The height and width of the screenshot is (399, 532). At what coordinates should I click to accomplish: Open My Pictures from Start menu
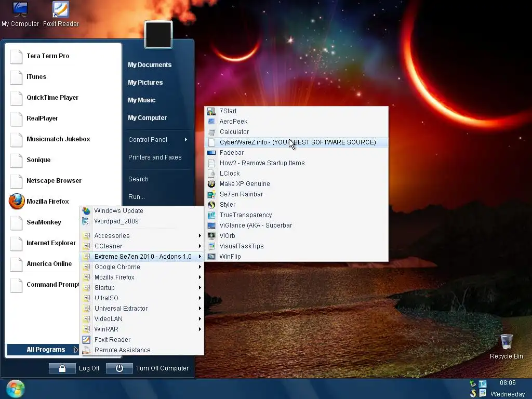[145, 83]
